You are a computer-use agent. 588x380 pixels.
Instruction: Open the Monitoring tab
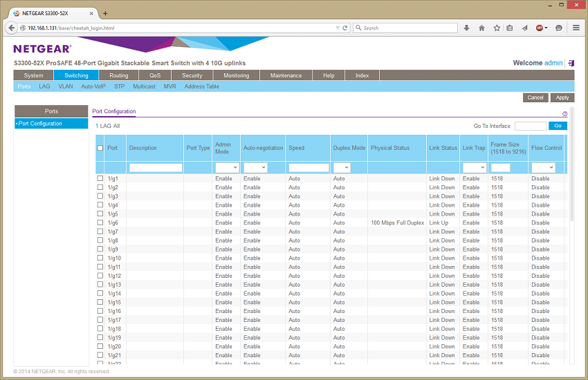click(x=237, y=75)
